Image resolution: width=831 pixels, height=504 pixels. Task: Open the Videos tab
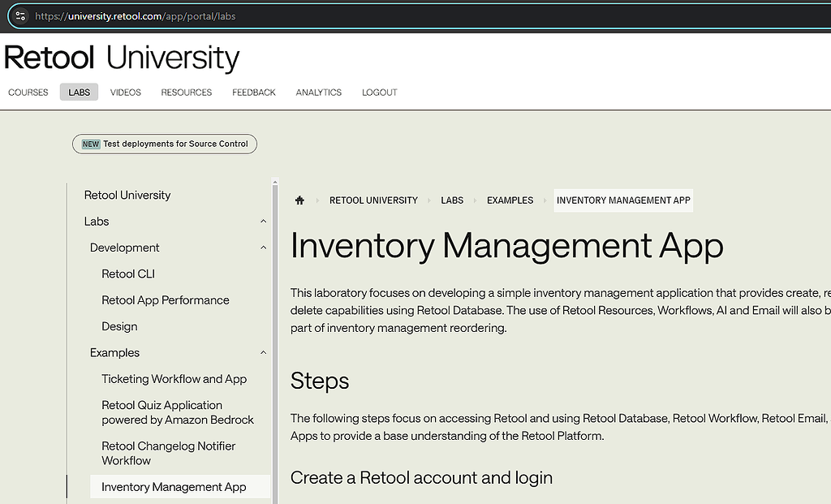[126, 93]
